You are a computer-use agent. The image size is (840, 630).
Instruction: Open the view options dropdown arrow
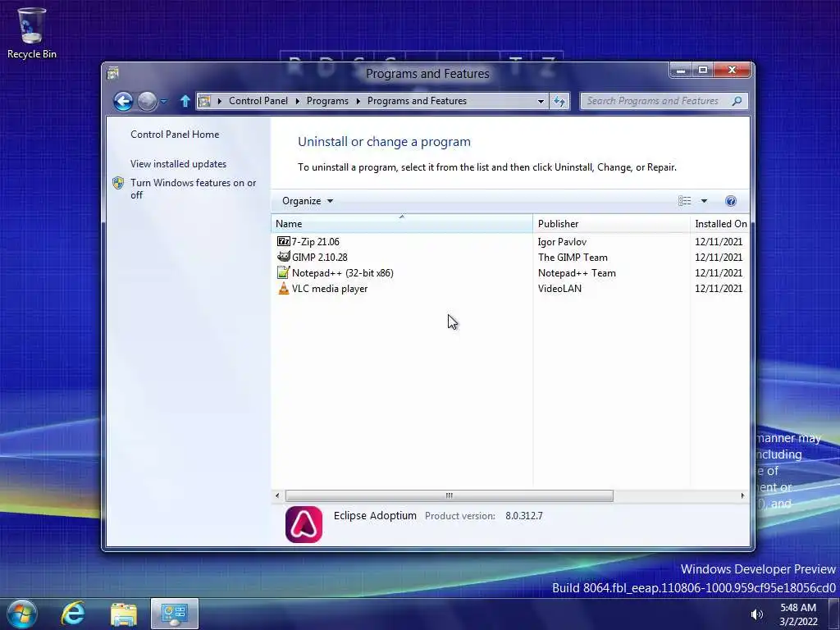click(704, 201)
